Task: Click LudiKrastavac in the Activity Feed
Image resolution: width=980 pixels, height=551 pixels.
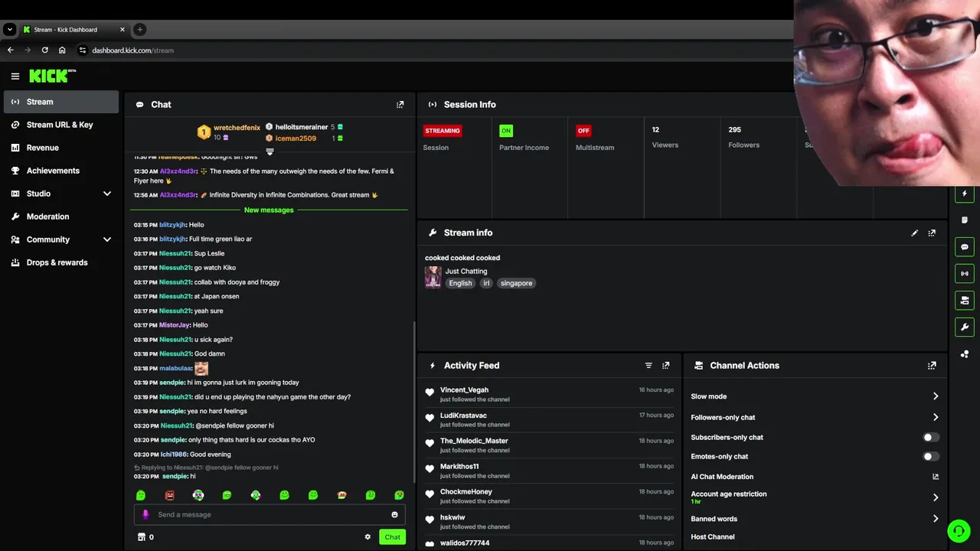Action: click(463, 416)
